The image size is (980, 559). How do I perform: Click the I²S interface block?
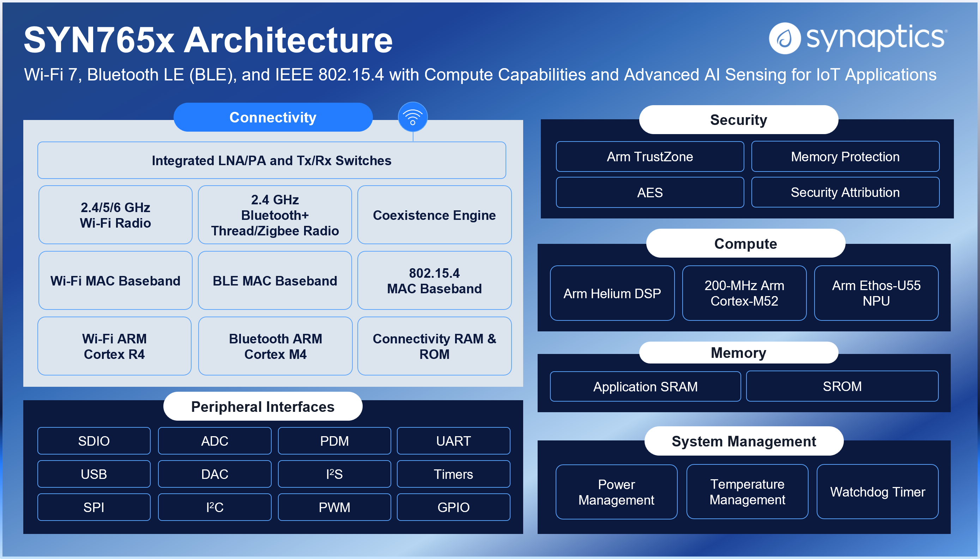click(x=334, y=474)
